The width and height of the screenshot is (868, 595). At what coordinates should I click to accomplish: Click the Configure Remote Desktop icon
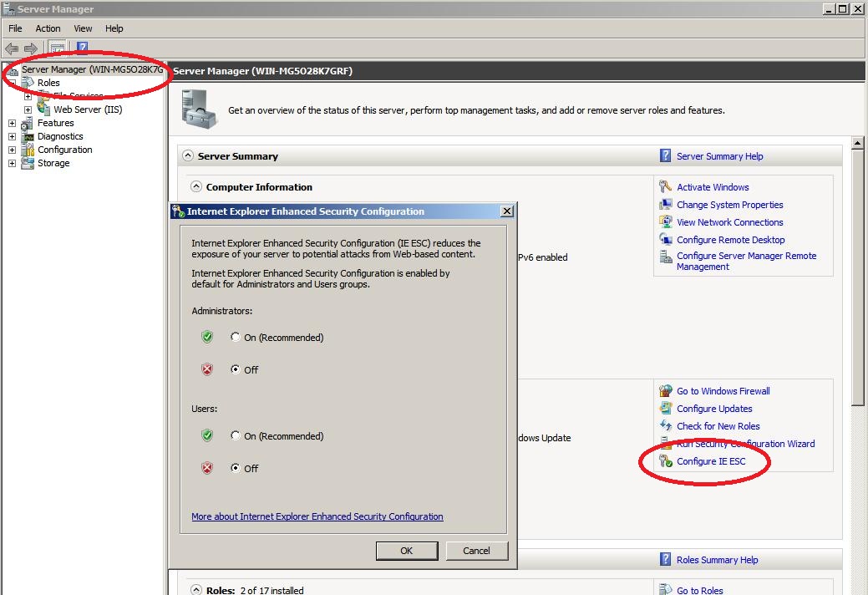coord(665,239)
